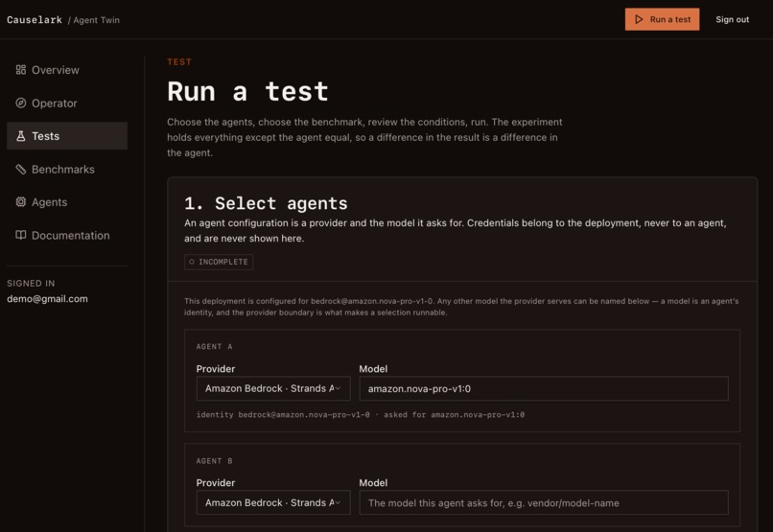Image resolution: width=773 pixels, height=532 pixels.
Task: Click the AGENT B label
Action: (215, 461)
